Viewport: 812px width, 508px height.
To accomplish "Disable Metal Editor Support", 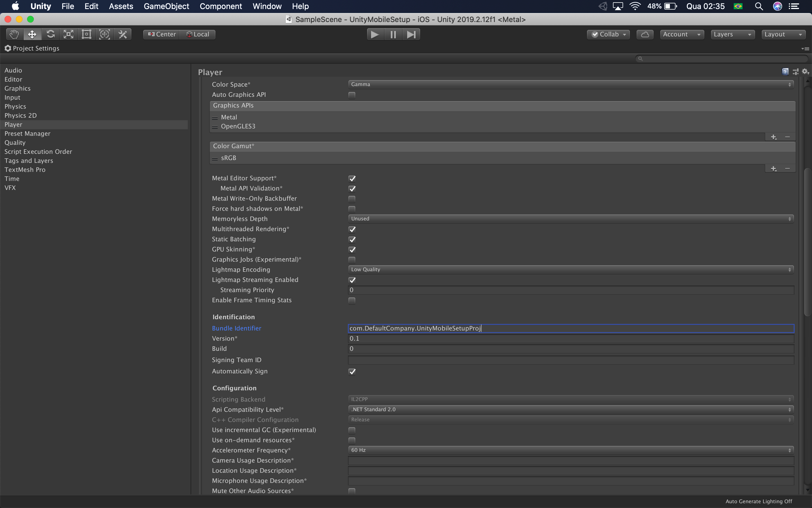I will coord(352,178).
